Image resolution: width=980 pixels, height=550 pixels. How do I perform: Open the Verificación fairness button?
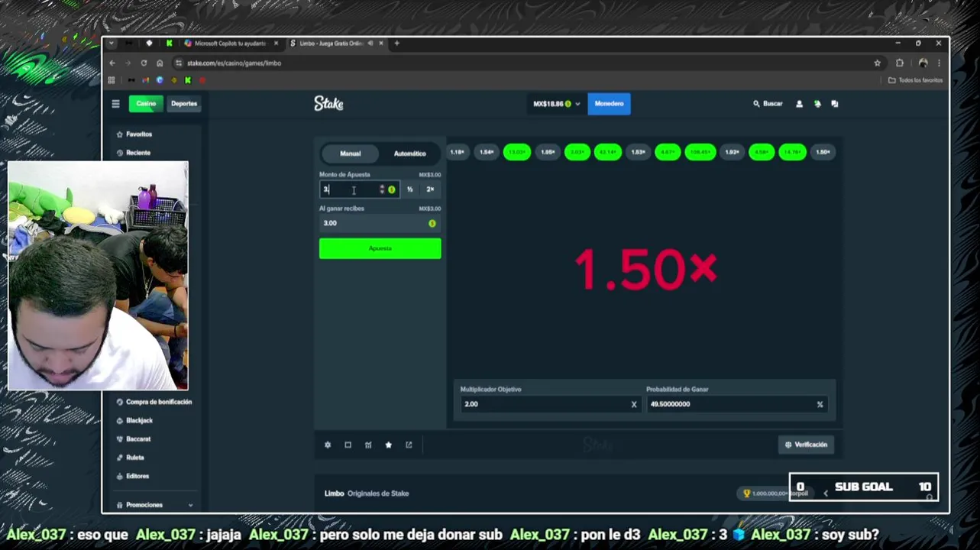(x=806, y=445)
